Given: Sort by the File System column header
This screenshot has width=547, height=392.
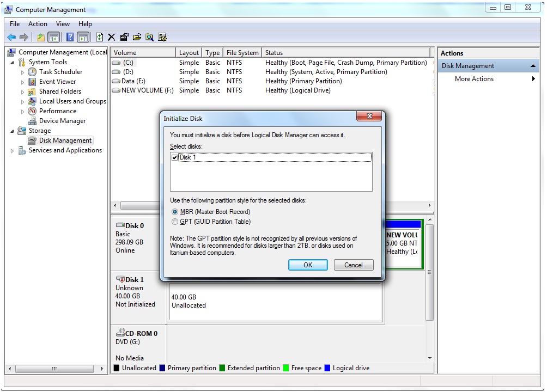Looking at the screenshot, I should click(242, 53).
